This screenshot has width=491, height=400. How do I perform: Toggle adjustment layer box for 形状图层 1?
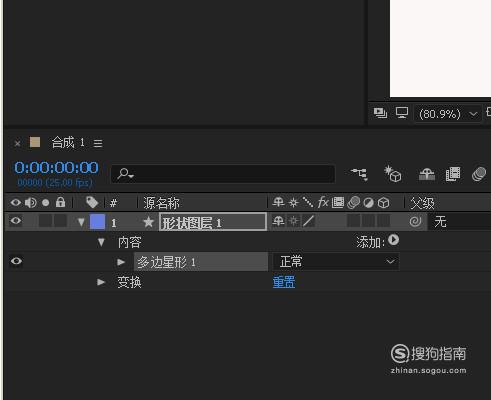click(368, 221)
